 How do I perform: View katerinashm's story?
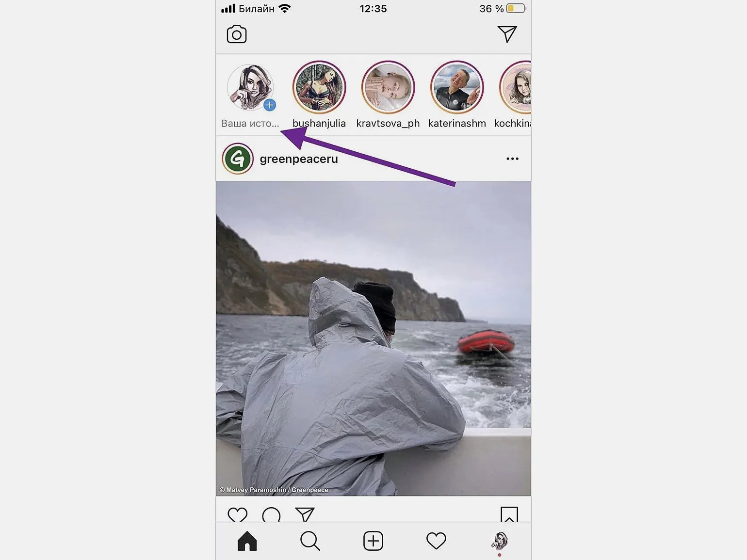[x=457, y=87]
